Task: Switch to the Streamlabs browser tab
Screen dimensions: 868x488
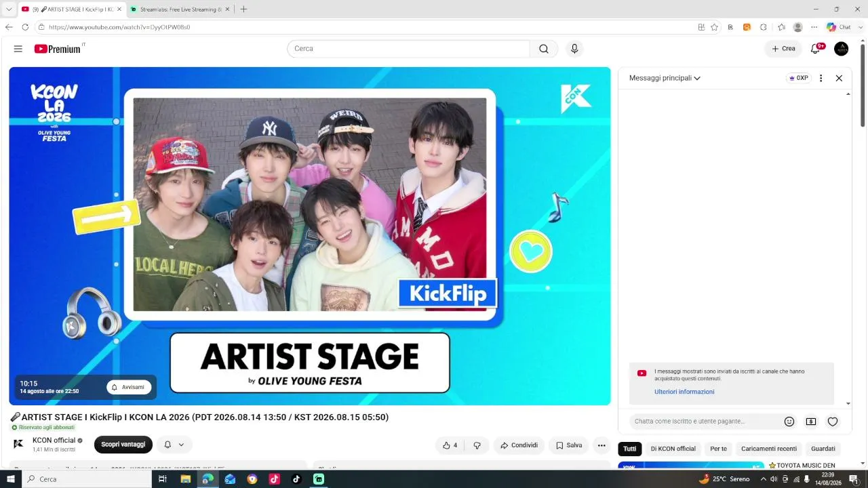Action: click(180, 9)
